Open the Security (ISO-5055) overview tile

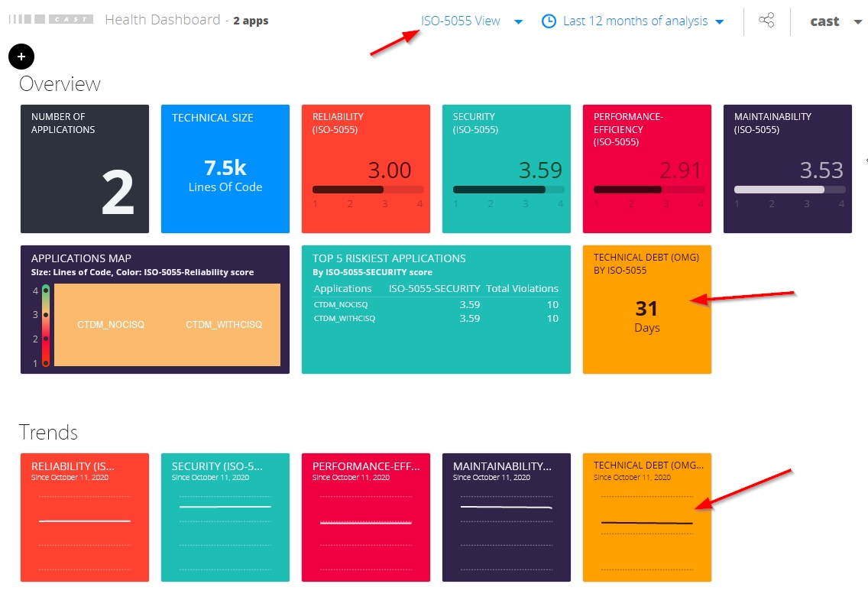507,169
